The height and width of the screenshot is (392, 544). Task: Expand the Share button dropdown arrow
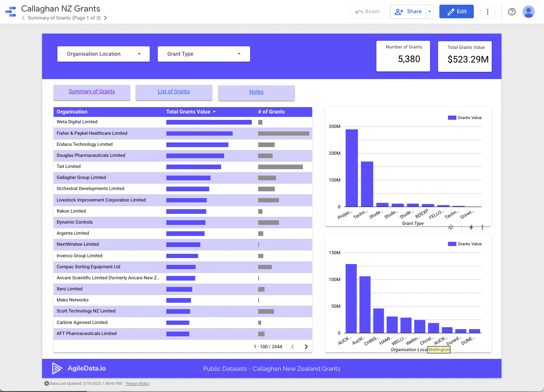430,11
